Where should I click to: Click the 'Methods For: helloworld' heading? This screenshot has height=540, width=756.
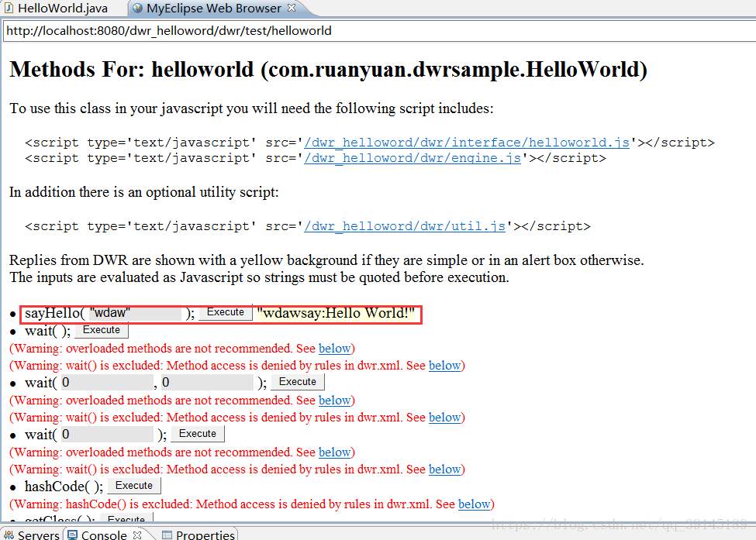tap(328, 70)
